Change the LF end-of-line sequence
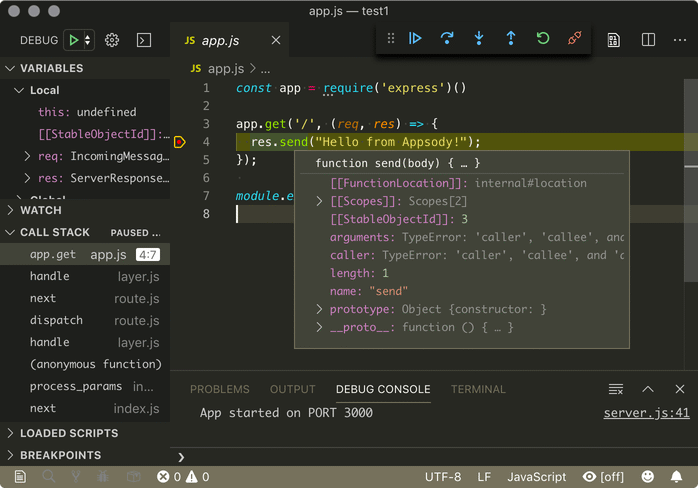Viewport: 698px width, 488px height. [484, 477]
